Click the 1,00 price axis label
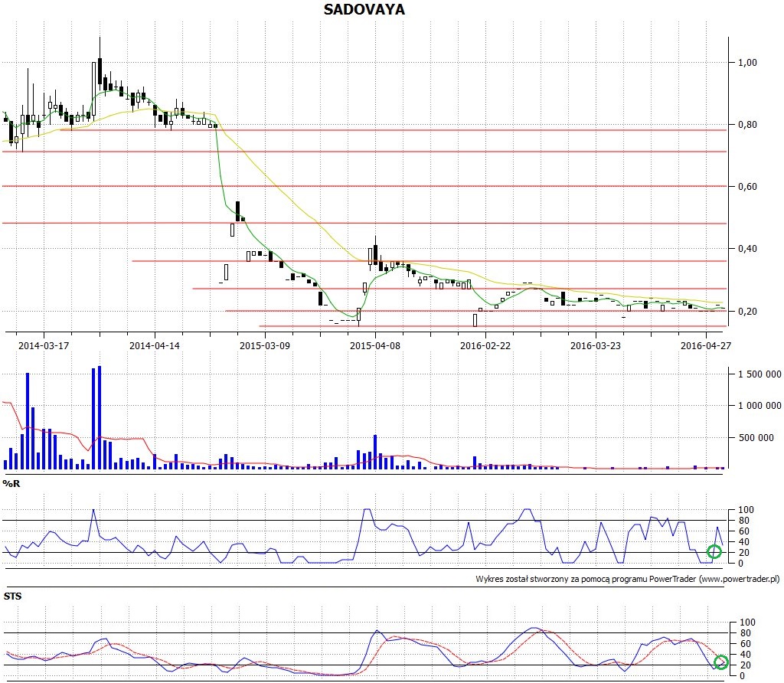 (747, 63)
